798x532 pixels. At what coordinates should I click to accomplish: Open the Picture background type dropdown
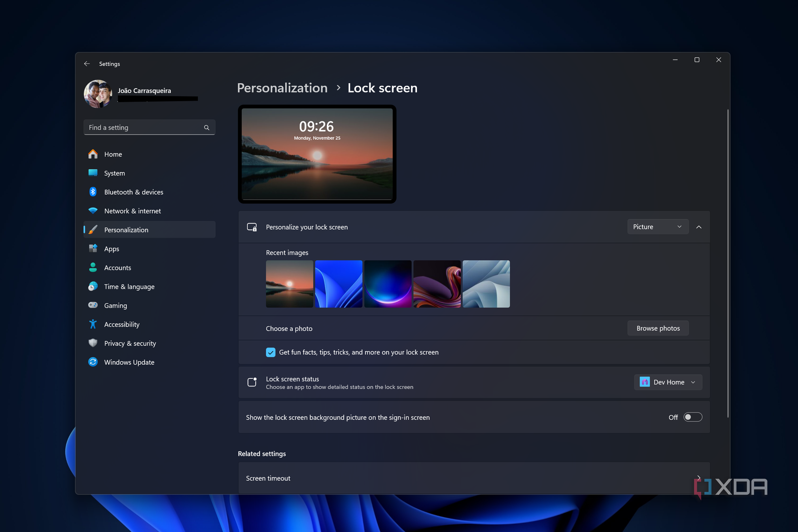tap(658, 226)
